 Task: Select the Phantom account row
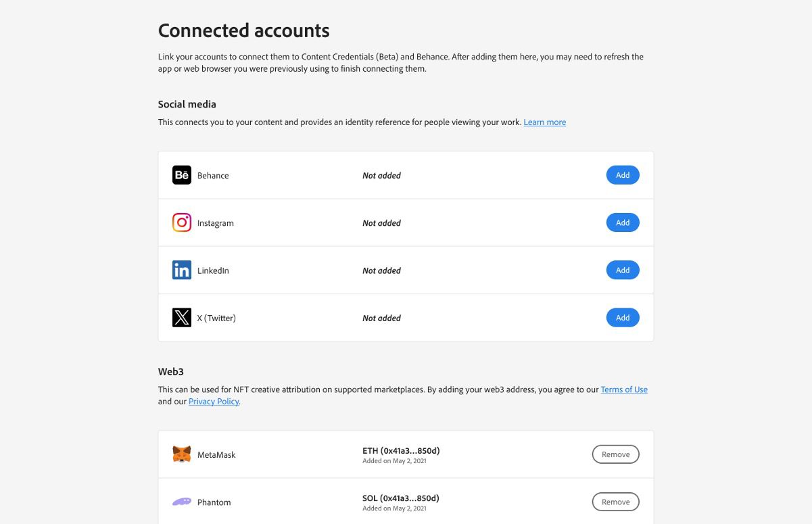[406, 502]
